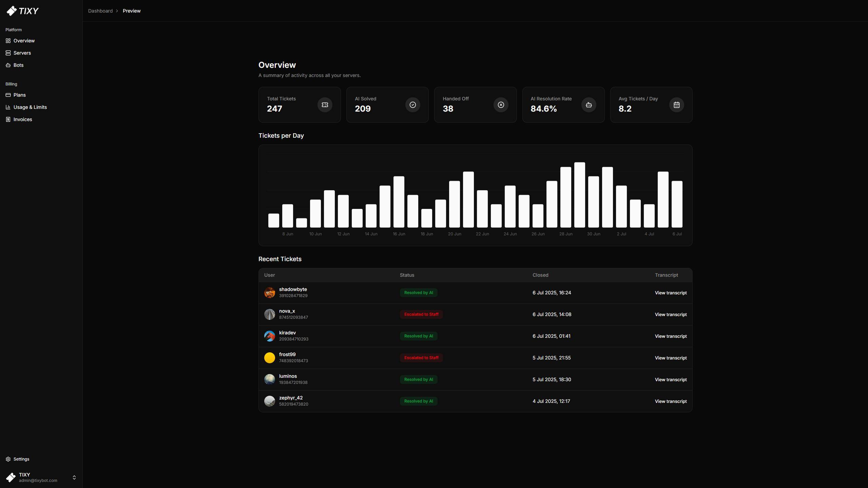Image resolution: width=868 pixels, height=488 pixels.
Task: Expand the TIXY account switcher chevrons
Action: pos(74,477)
